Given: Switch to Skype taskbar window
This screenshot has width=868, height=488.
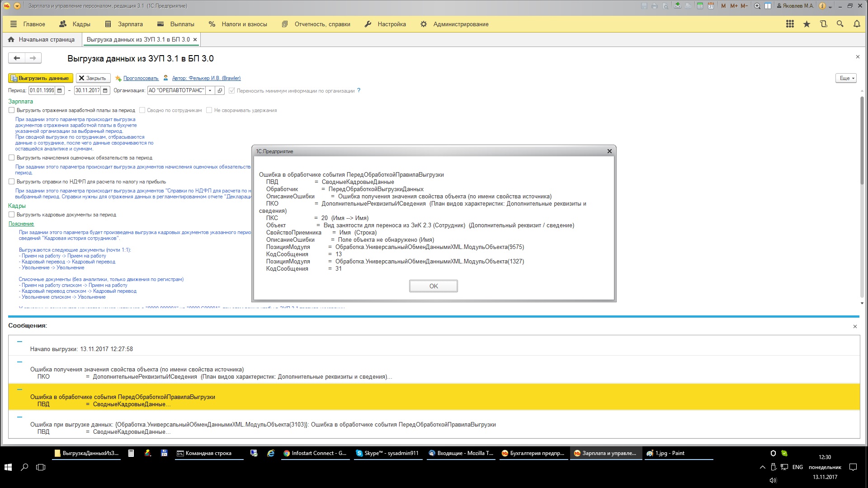Looking at the screenshot, I should [x=387, y=453].
